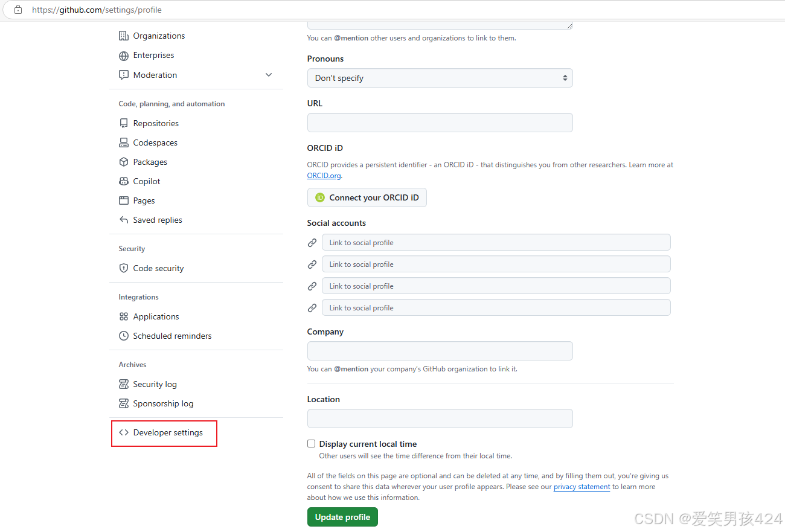The height and width of the screenshot is (532, 785).
Task: Click the Packages icon
Action: (x=123, y=162)
